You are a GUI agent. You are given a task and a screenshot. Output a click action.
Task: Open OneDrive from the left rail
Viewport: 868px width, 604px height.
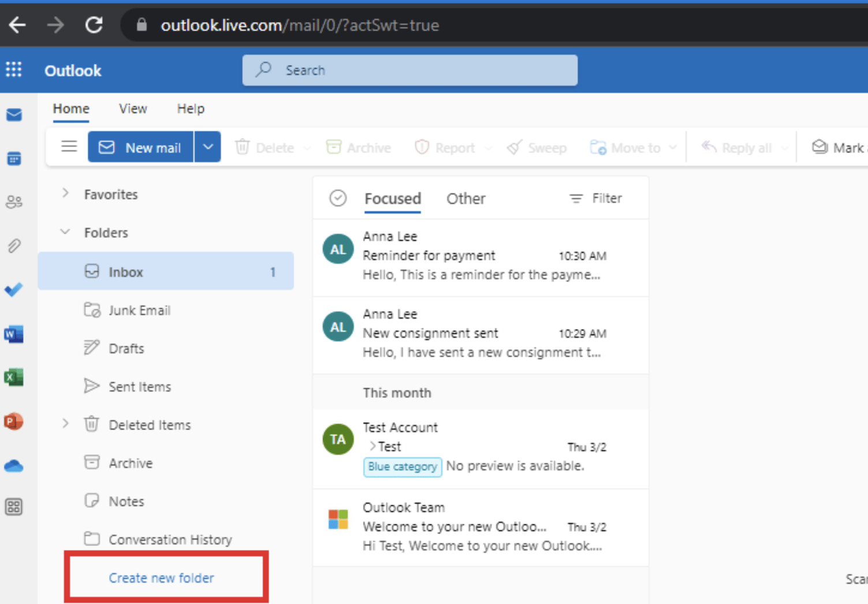pyautogui.click(x=14, y=465)
